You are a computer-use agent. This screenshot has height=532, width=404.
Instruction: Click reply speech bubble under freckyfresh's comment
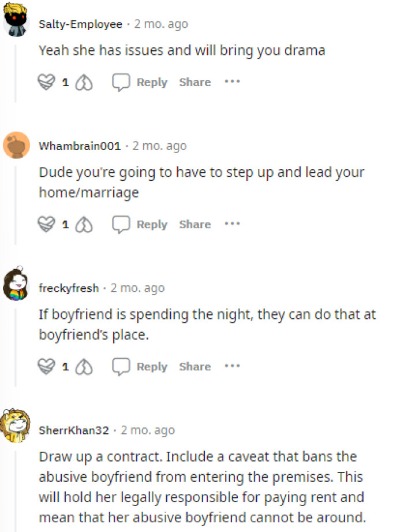121,366
